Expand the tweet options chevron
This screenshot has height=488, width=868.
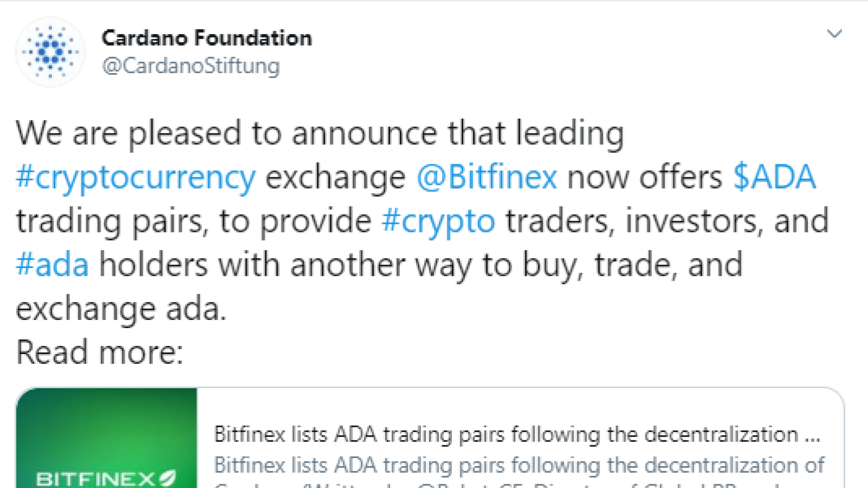coord(834,34)
